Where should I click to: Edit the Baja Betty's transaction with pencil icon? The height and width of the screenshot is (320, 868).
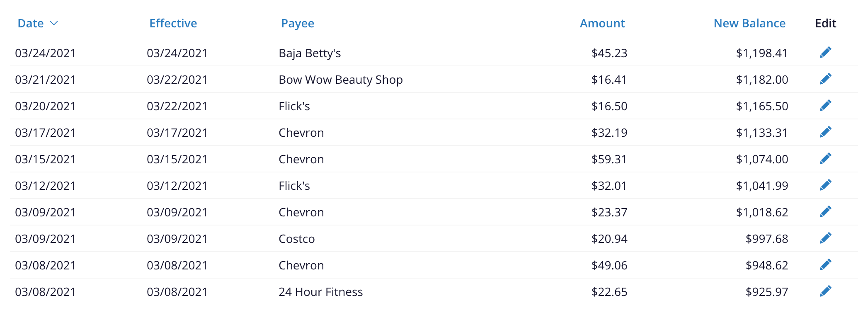click(825, 53)
